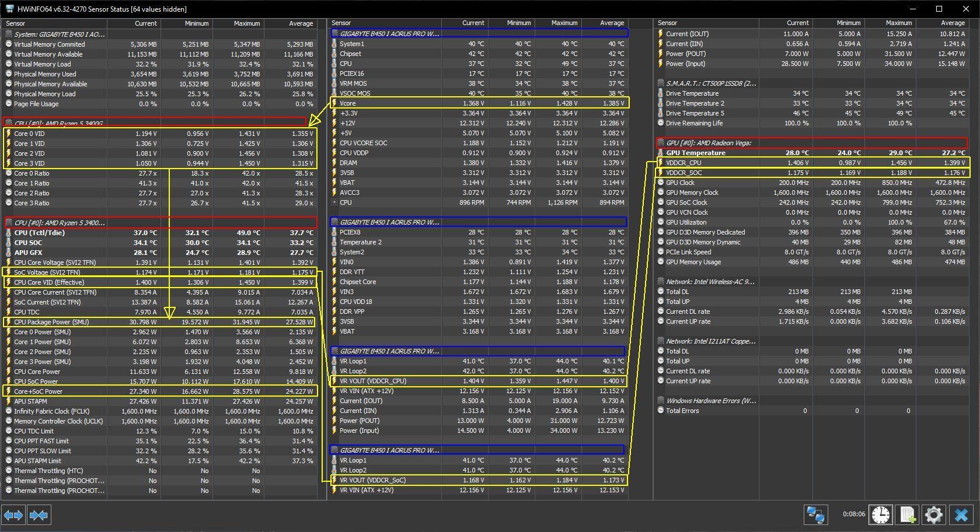Viewport: 980px width, 532px height.
Task: Click middle panel Minimum column header
Action: pyautogui.click(x=511, y=23)
